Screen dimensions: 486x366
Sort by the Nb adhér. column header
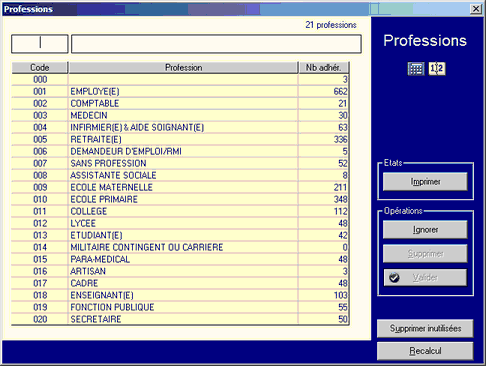(323, 67)
